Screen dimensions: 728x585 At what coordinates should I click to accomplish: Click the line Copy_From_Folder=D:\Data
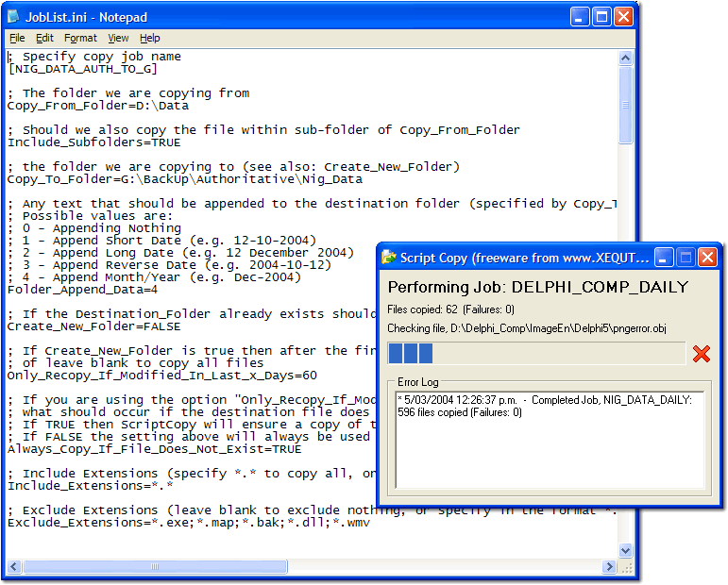98,106
